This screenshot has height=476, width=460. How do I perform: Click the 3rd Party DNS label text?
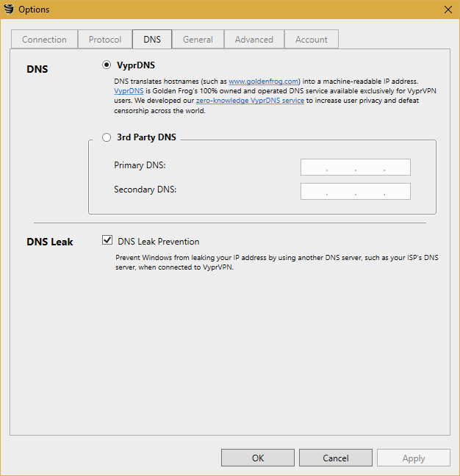146,137
